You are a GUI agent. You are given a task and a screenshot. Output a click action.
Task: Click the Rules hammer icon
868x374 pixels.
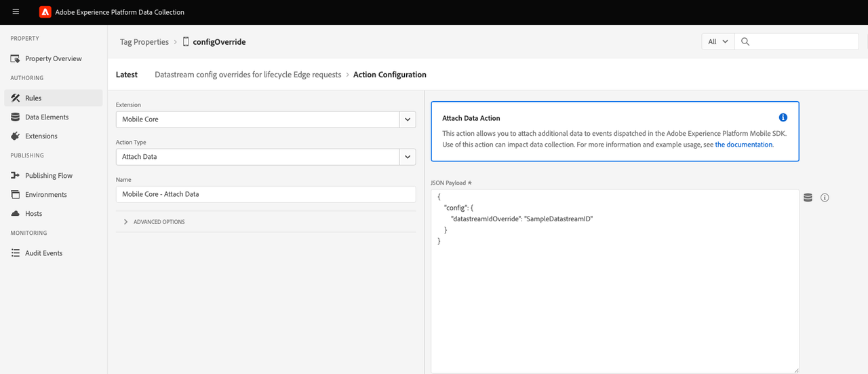click(x=16, y=98)
